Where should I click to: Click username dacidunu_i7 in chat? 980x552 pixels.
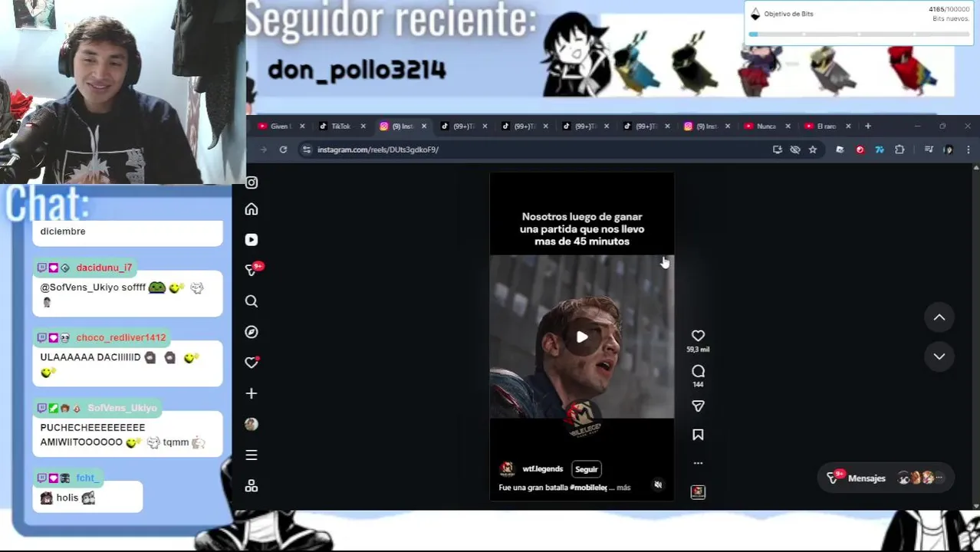pos(104,268)
